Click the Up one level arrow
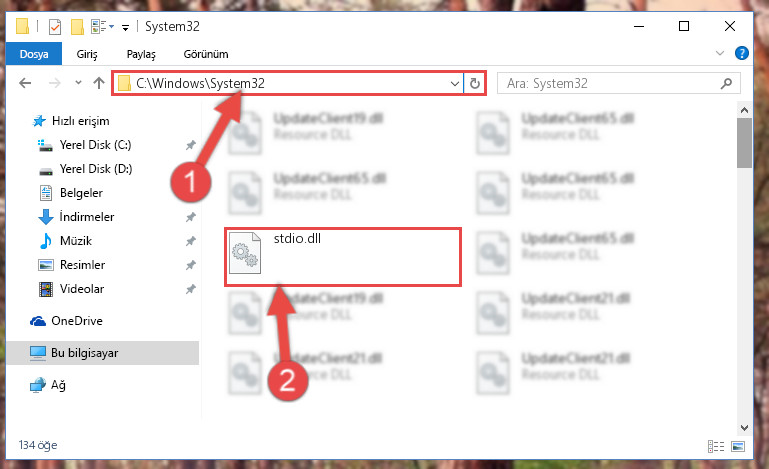The image size is (769, 469). (x=99, y=83)
